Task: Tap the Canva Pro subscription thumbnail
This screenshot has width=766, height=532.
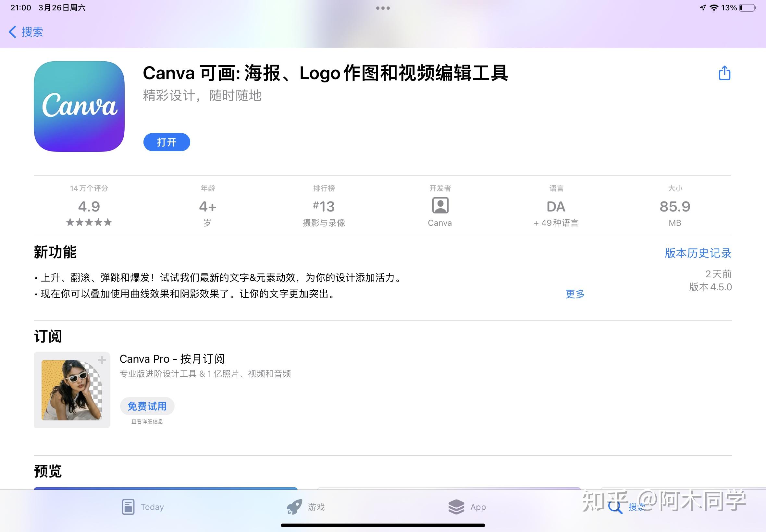Action: [72, 390]
